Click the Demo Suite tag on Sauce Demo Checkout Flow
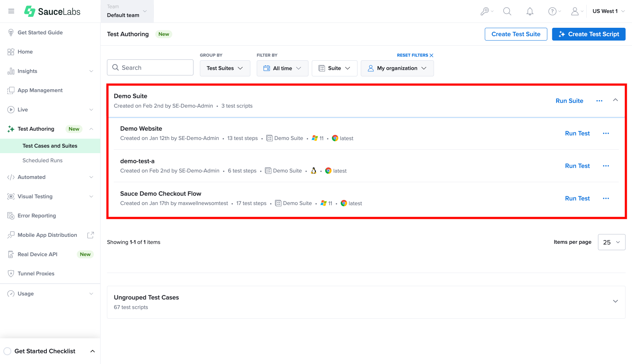The width and height of the screenshot is (632, 364). (293, 203)
